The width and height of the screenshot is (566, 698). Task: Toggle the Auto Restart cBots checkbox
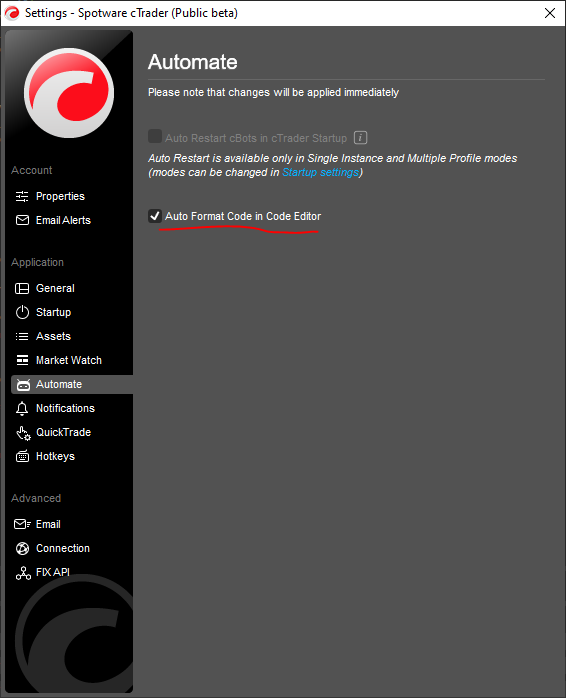tap(155, 136)
